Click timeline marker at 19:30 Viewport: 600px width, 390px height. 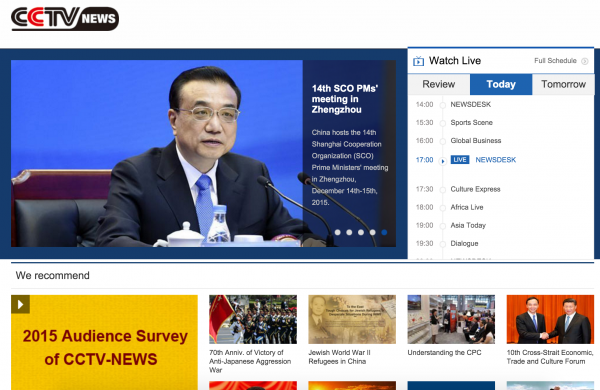pyautogui.click(x=443, y=244)
